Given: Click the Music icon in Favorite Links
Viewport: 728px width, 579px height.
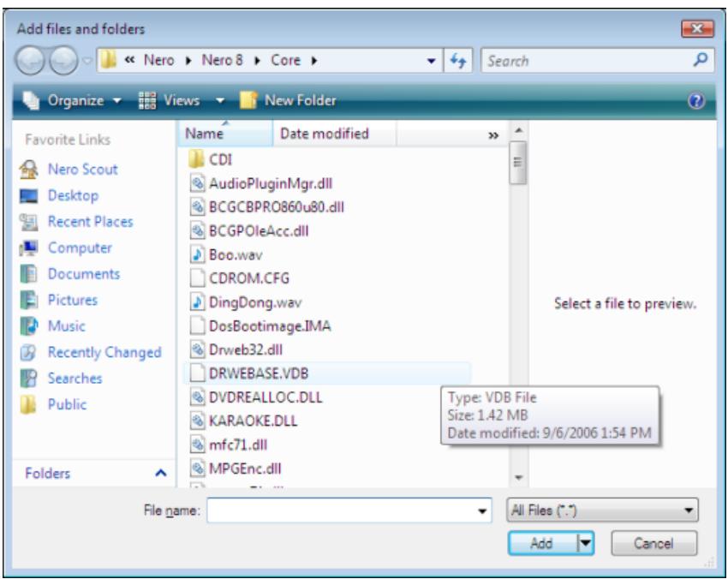Looking at the screenshot, I should pos(28,326).
